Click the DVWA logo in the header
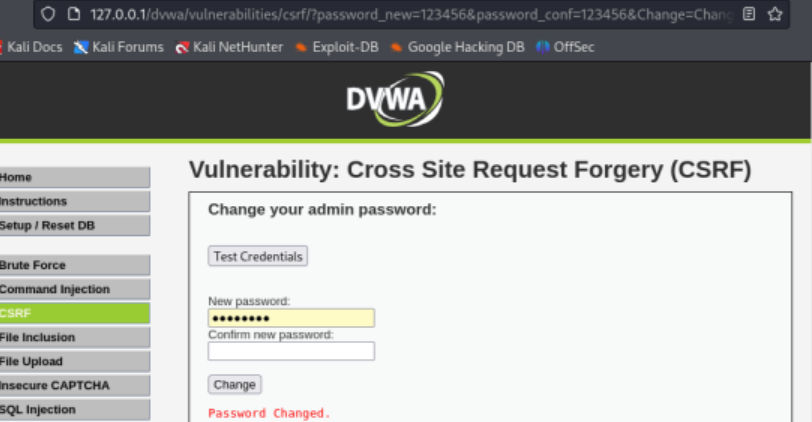Screen dimensions: 812x422 (x=394, y=98)
